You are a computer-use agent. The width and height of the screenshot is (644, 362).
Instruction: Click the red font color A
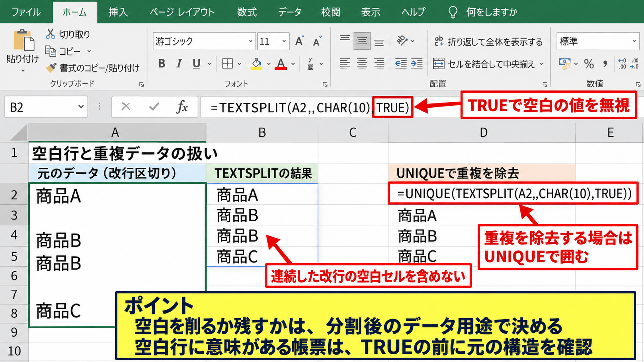[281, 63]
